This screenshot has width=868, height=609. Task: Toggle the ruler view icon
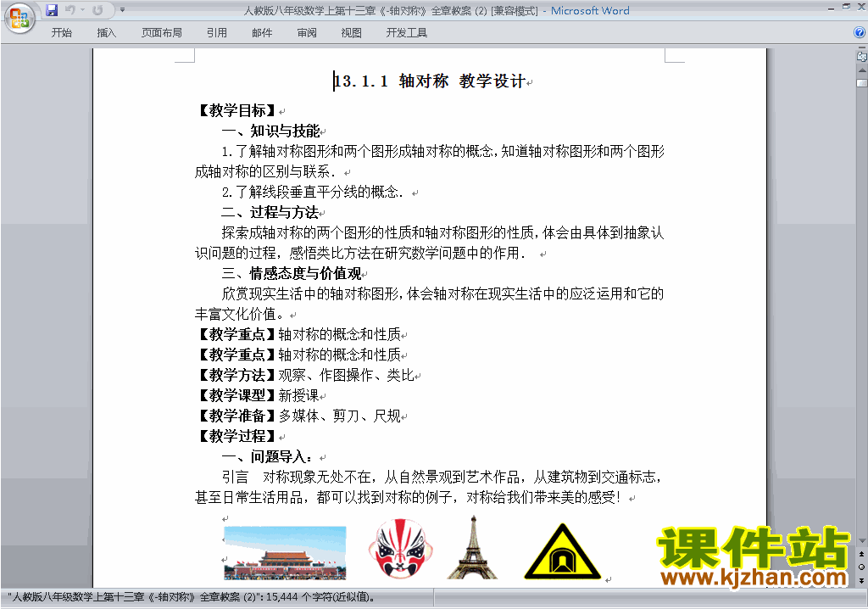pos(862,56)
